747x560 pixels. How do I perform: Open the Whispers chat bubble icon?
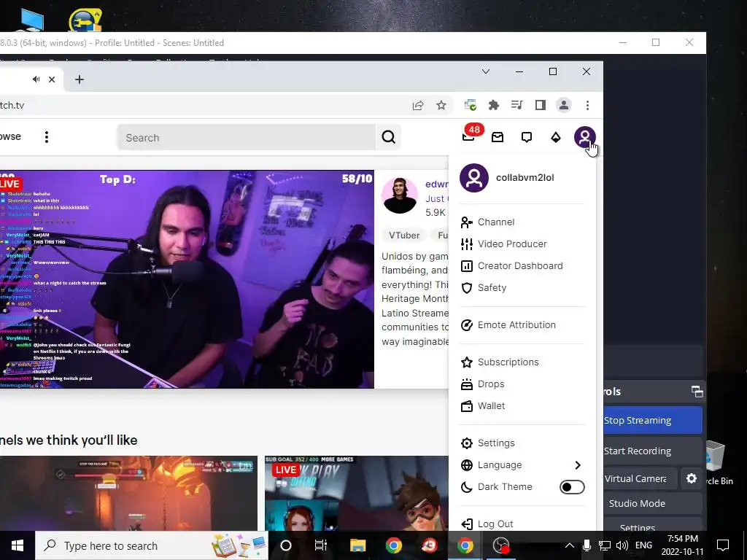(527, 137)
